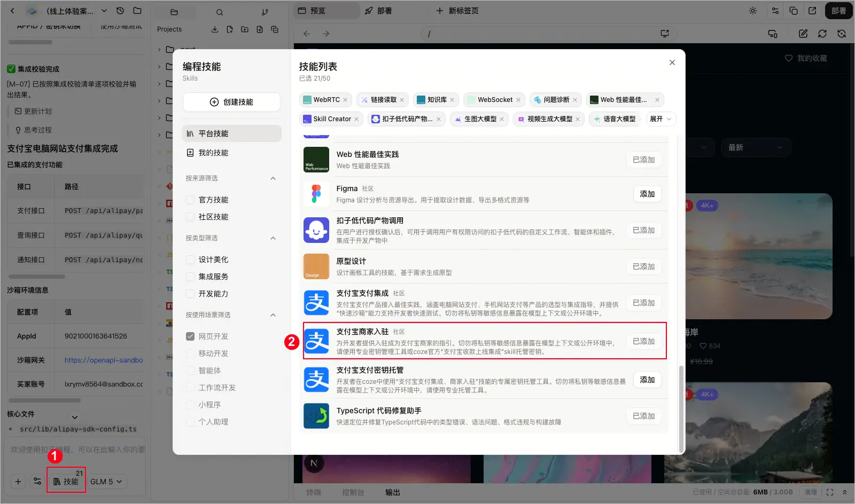Add the Figma skill
855x504 pixels.
[x=647, y=194]
